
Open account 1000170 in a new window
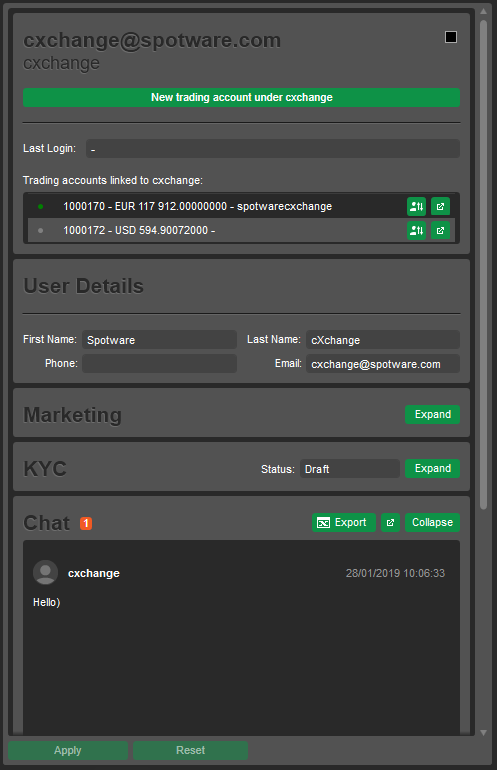coord(441,206)
